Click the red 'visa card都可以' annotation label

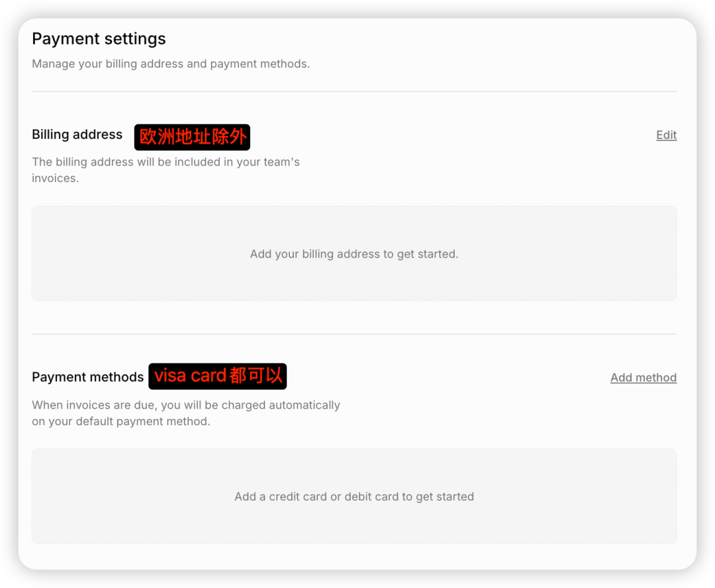218,376
